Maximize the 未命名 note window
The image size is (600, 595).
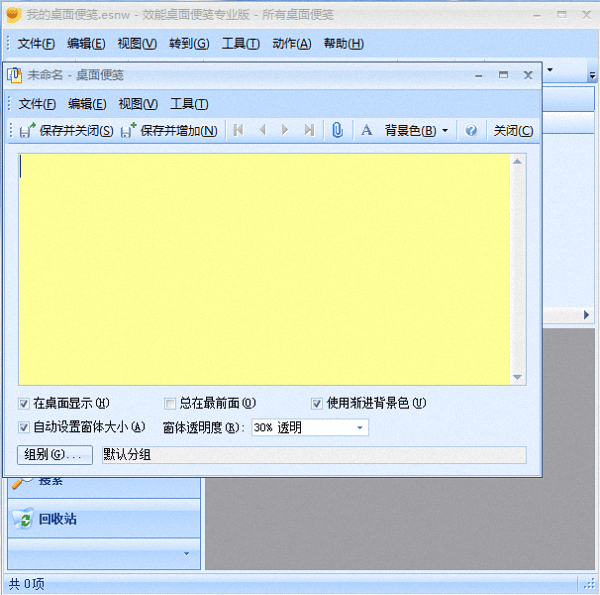coord(503,75)
